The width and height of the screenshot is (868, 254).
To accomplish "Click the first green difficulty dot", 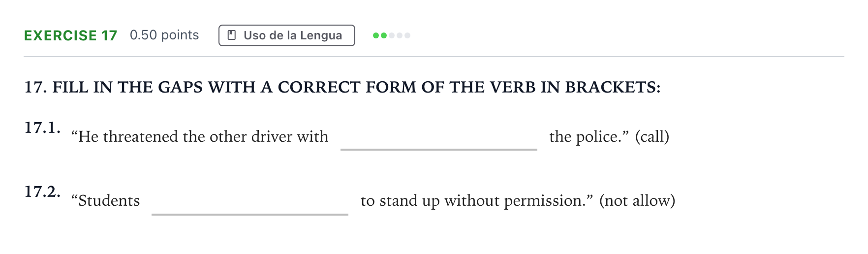I will 376,35.
